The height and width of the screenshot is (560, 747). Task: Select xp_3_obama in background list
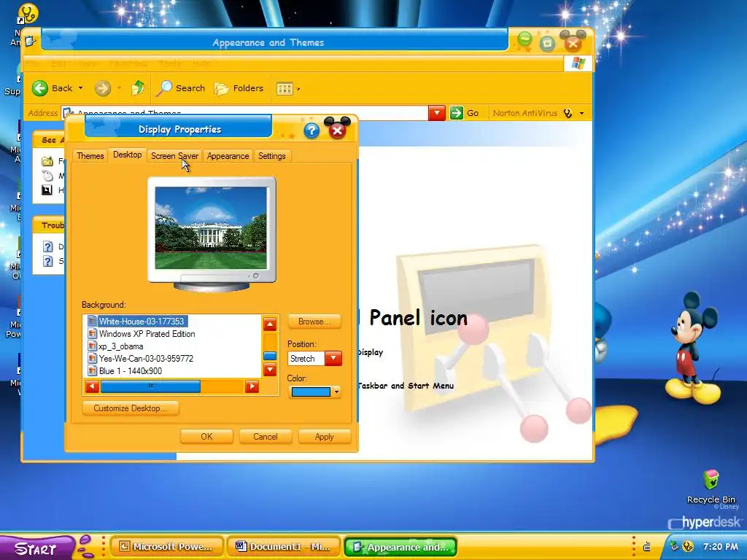pyautogui.click(x=121, y=346)
